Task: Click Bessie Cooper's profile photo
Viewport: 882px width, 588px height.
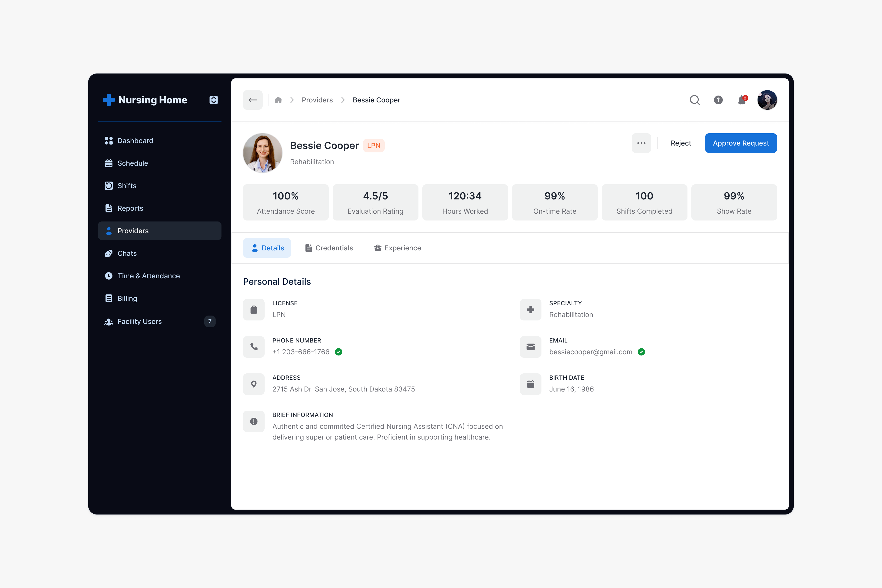Action: [262, 153]
